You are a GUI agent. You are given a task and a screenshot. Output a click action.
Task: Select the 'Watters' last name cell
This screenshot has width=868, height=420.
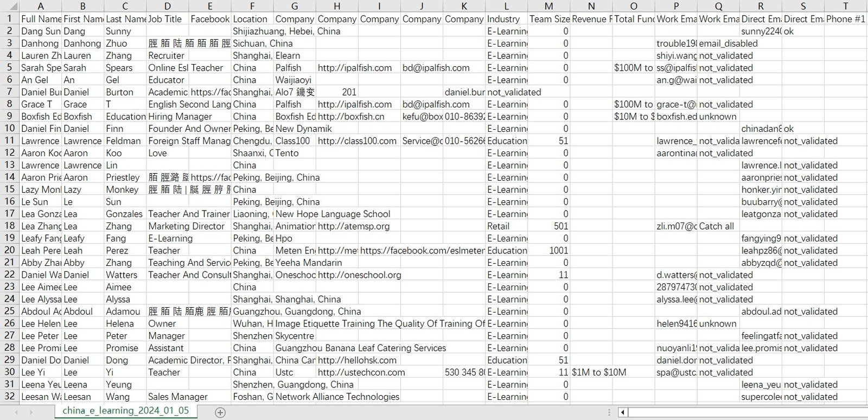click(x=125, y=275)
